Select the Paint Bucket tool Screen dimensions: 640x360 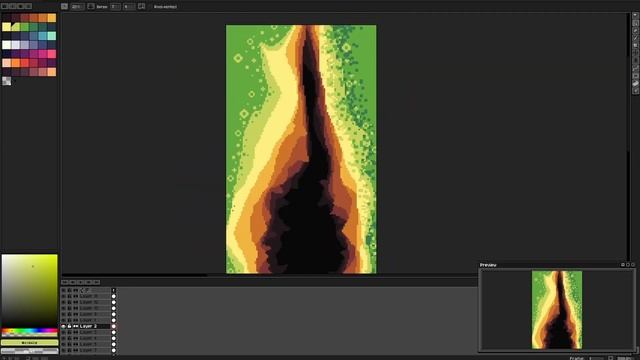636,60
